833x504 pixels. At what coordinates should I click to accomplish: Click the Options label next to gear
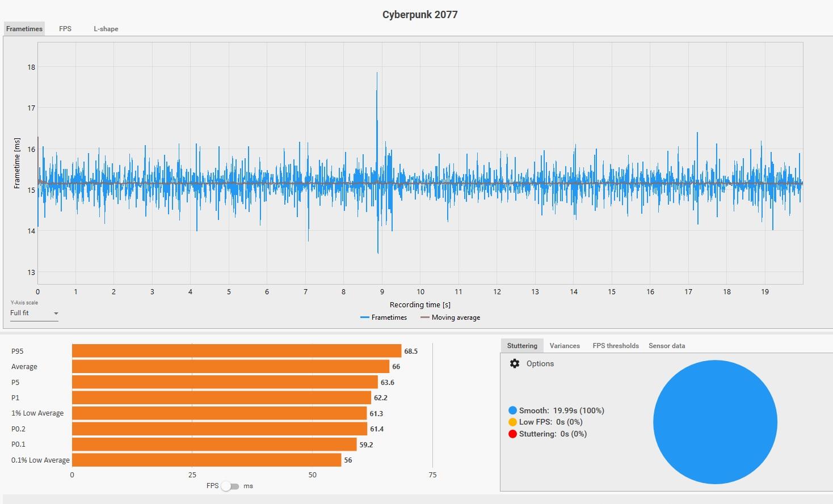click(x=540, y=363)
